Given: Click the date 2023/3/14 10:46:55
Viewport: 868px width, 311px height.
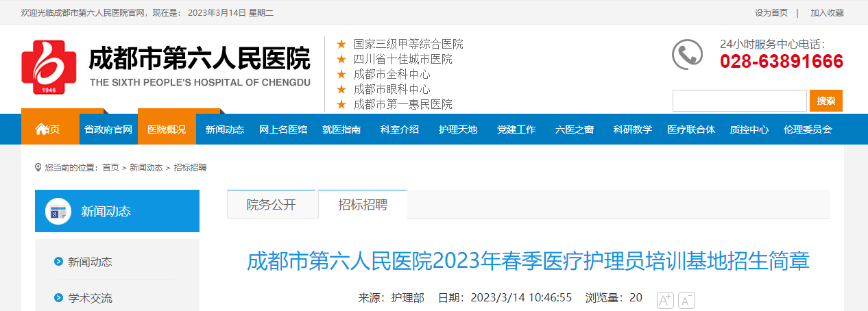Looking at the screenshot, I should click(x=505, y=297).
